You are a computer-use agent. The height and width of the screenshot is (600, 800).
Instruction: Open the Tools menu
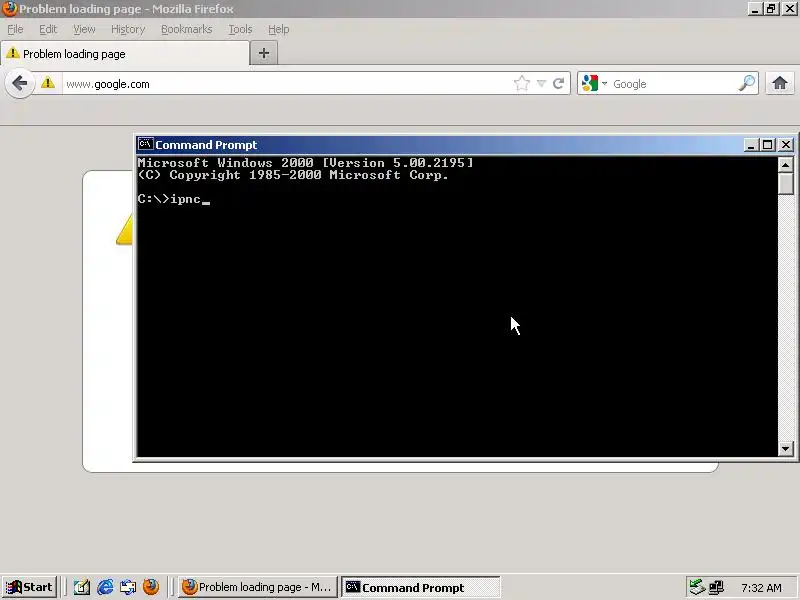click(240, 30)
